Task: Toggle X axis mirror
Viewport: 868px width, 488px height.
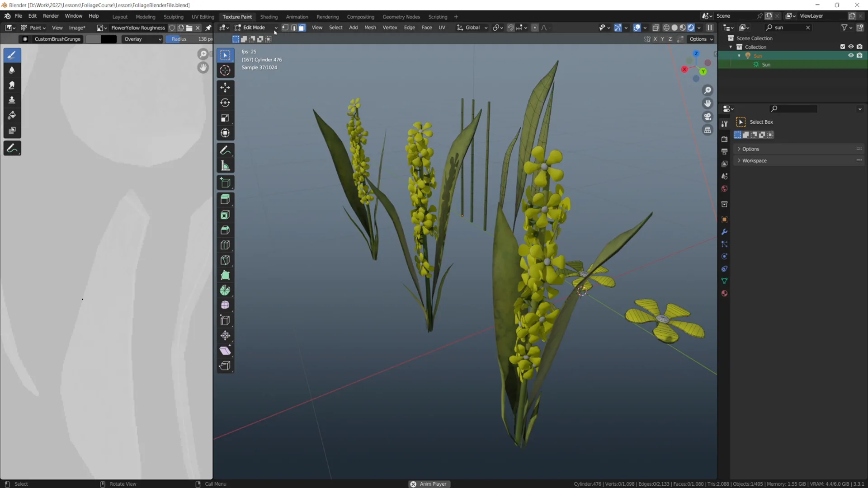Action: pyautogui.click(x=655, y=39)
